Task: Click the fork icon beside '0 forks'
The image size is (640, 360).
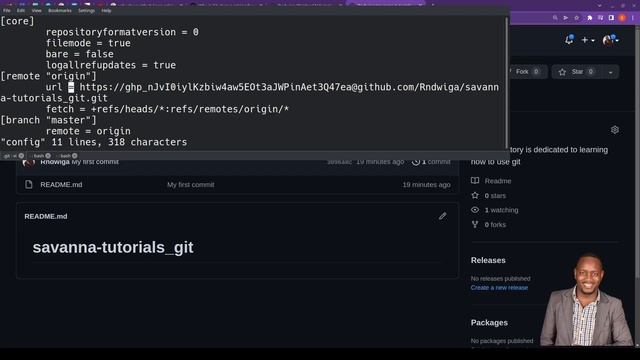Action: pos(475,224)
